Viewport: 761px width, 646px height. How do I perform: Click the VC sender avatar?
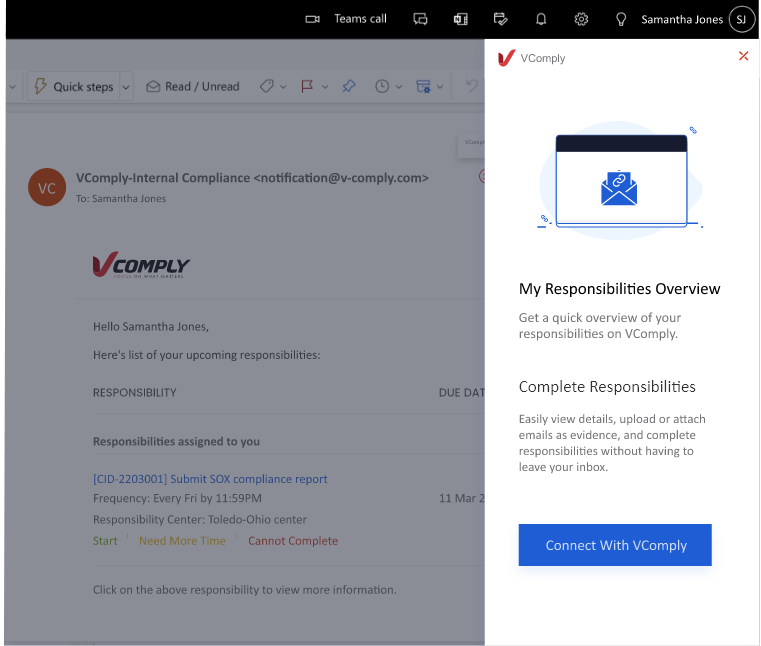click(47, 187)
